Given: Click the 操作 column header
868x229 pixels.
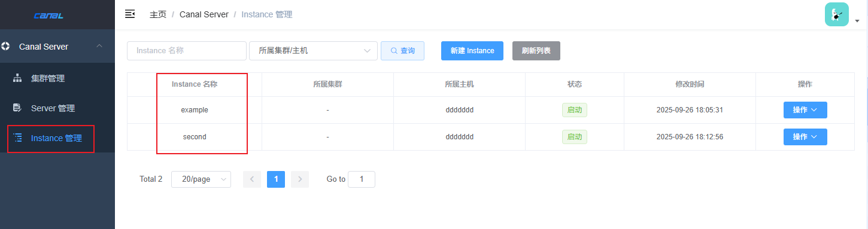Looking at the screenshot, I should pyautogui.click(x=805, y=84).
